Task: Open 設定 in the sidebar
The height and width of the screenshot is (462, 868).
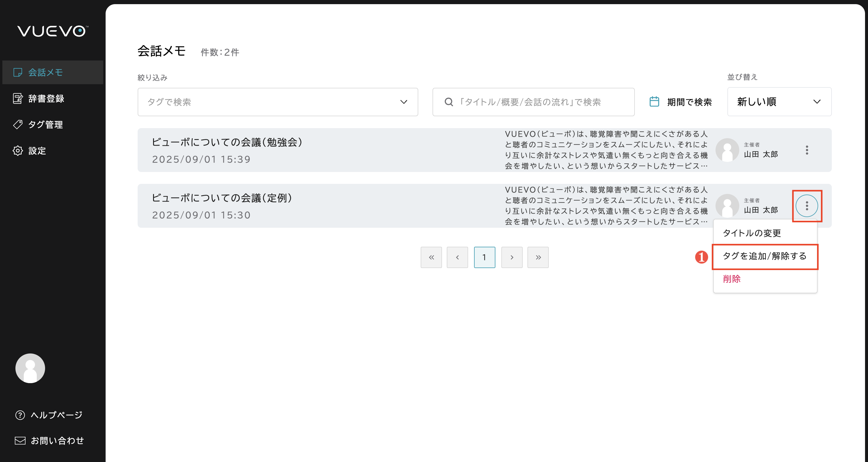Action: pos(37,151)
